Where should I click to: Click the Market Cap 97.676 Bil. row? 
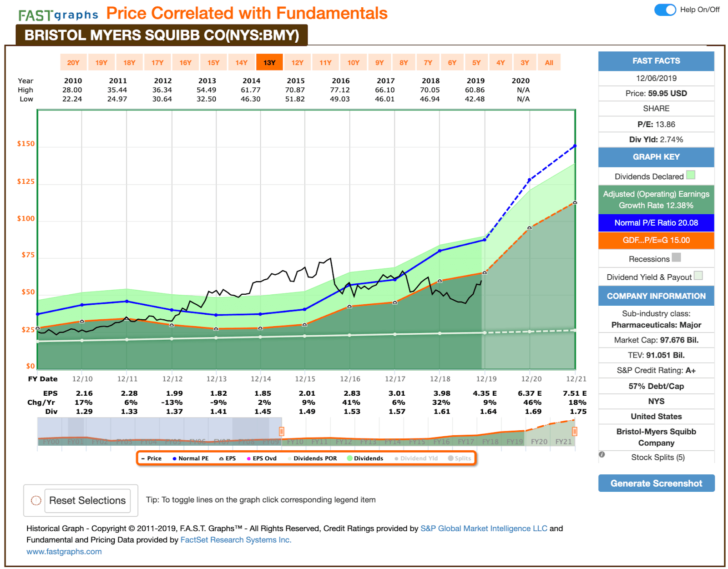point(656,340)
